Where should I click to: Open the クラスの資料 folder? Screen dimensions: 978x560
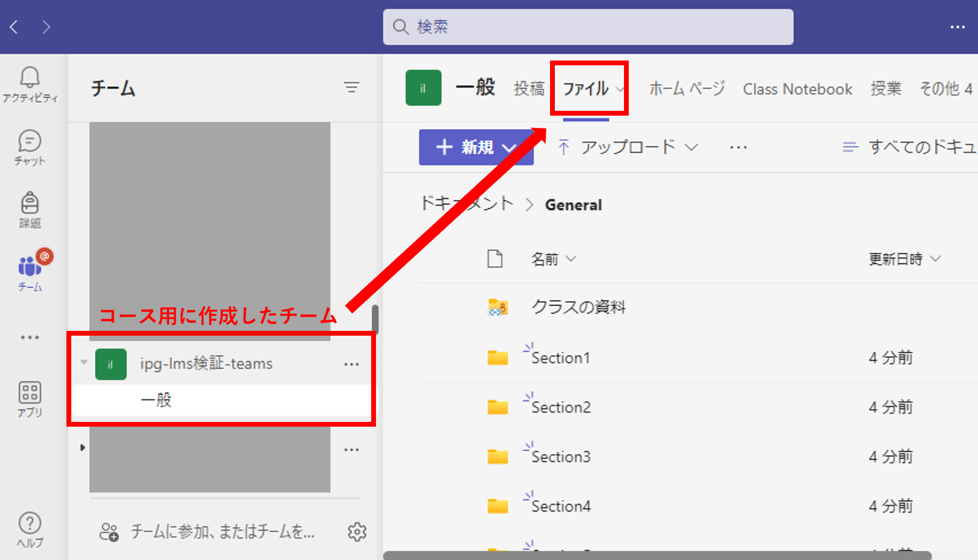[x=578, y=307]
